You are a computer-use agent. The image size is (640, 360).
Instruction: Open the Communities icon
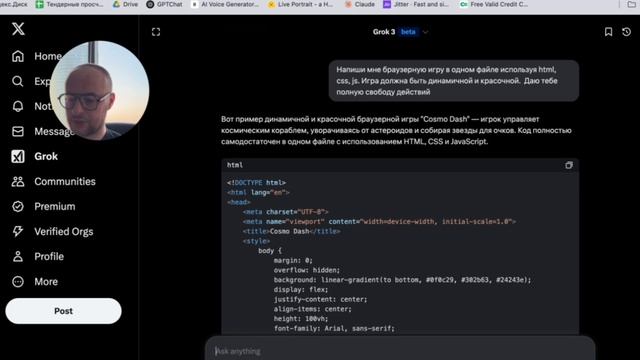[x=18, y=181]
